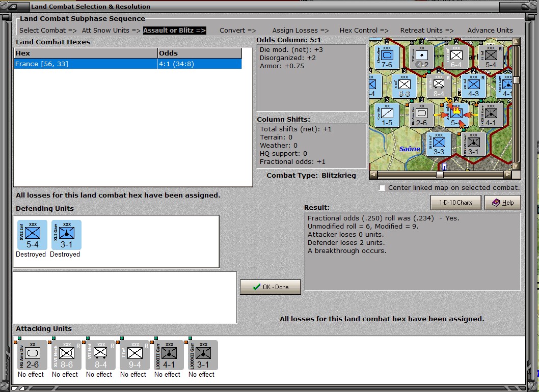The height and width of the screenshot is (392, 539).
Task: Confirm with the OK - Done label
Action: pyautogui.click(x=276, y=287)
